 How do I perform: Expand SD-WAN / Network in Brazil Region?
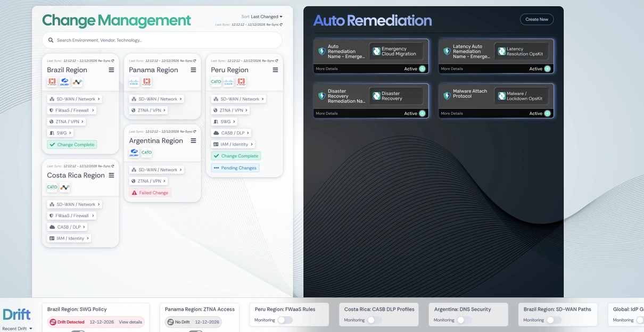[74, 99]
